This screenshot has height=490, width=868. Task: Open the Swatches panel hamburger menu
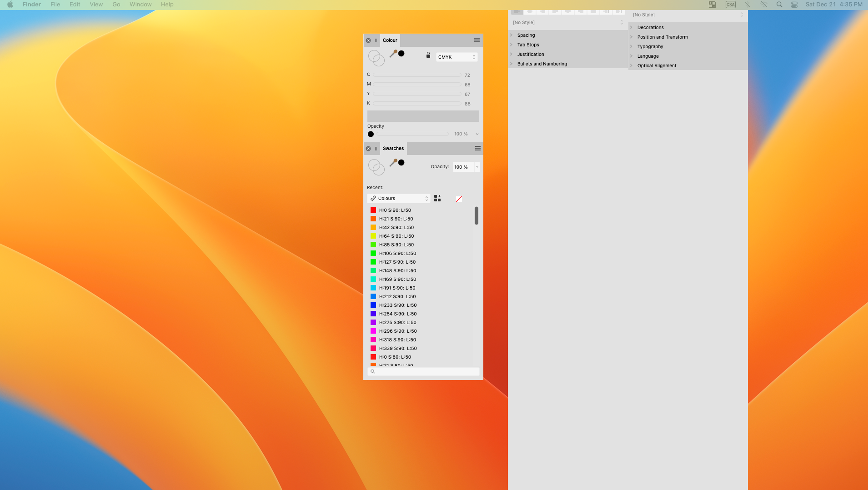[478, 148]
